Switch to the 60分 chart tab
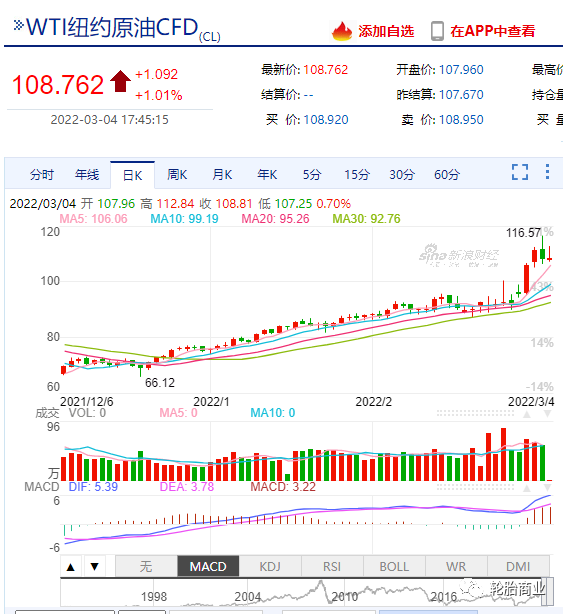This screenshot has height=614, width=563. [x=447, y=175]
